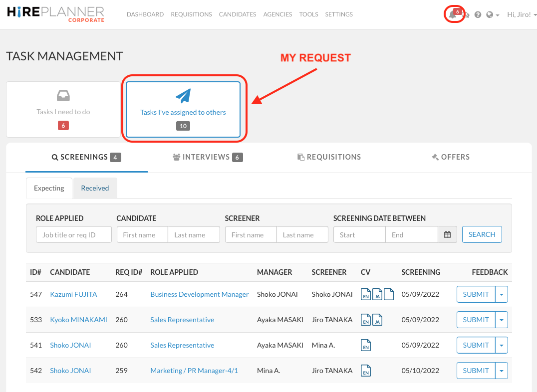Switch to the INTERVIEWS tab
The image size is (537, 392).
click(x=207, y=157)
